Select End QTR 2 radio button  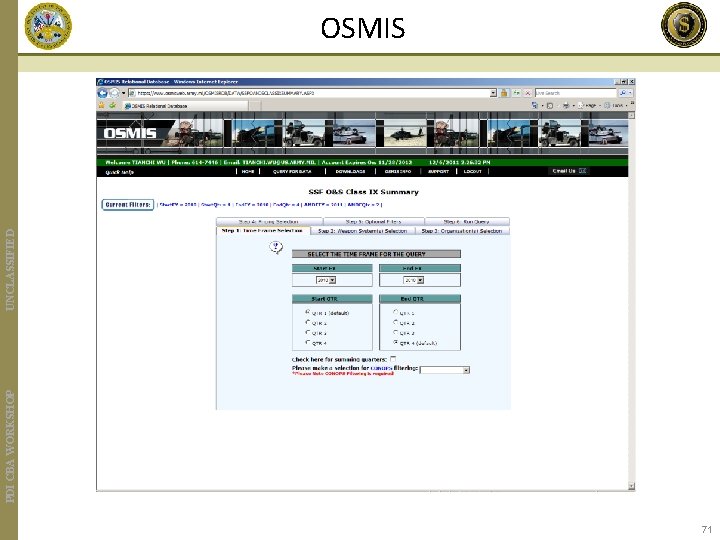tap(395, 322)
